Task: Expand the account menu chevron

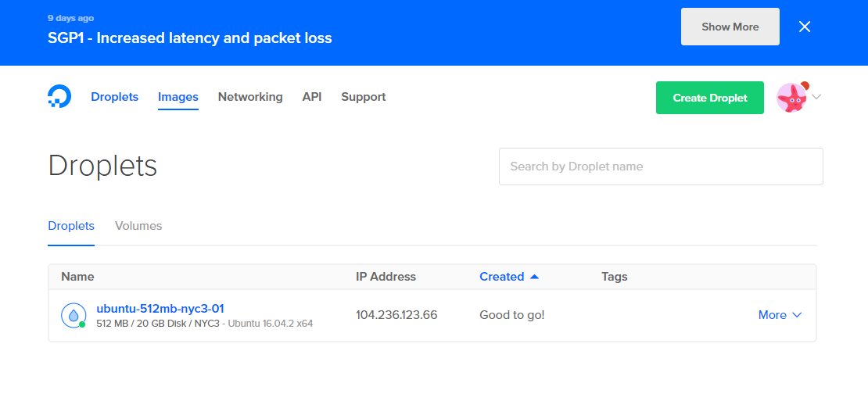Action: (x=817, y=97)
